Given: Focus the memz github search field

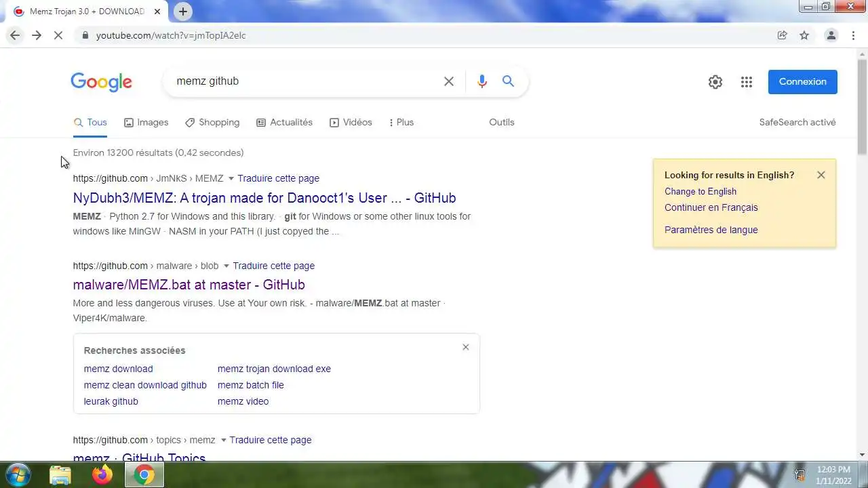Looking at the screenshot, I should [305, 81].
